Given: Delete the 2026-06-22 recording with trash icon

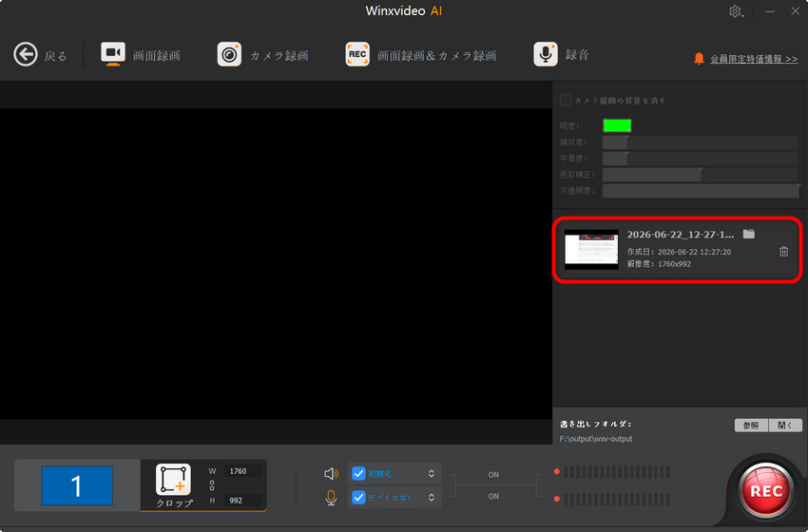Looking at the screenshot, I should click(x=784, y=252).
